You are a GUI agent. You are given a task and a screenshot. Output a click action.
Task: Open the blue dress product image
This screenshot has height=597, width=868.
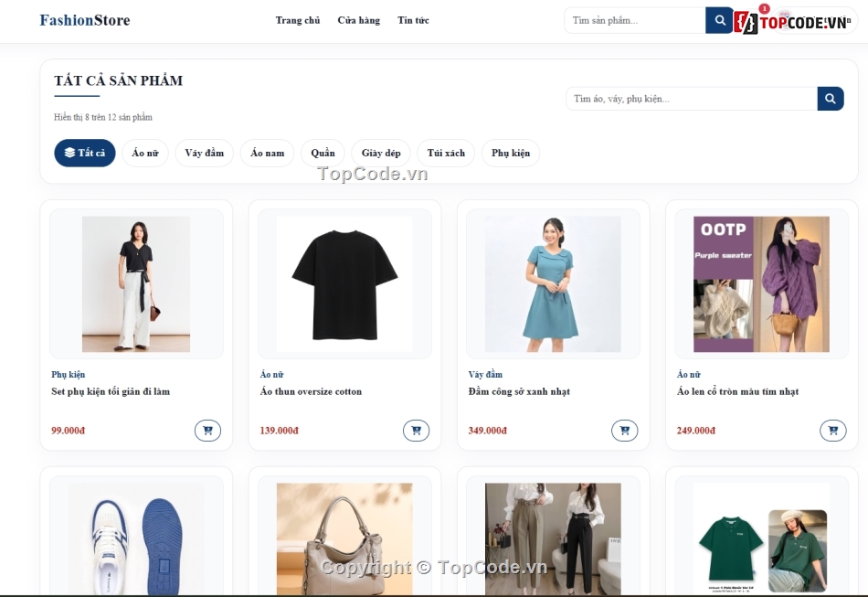(x=553, y=284)
